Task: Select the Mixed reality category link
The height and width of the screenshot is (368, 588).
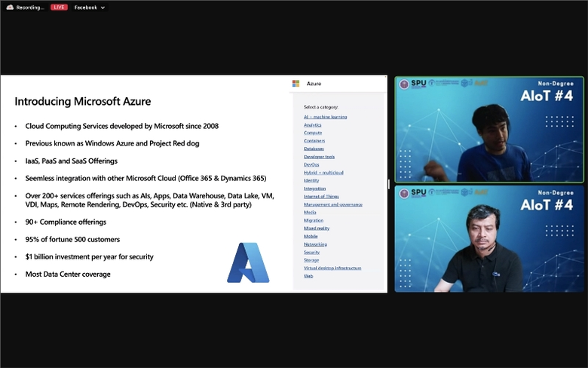Action: pos(317,228)
